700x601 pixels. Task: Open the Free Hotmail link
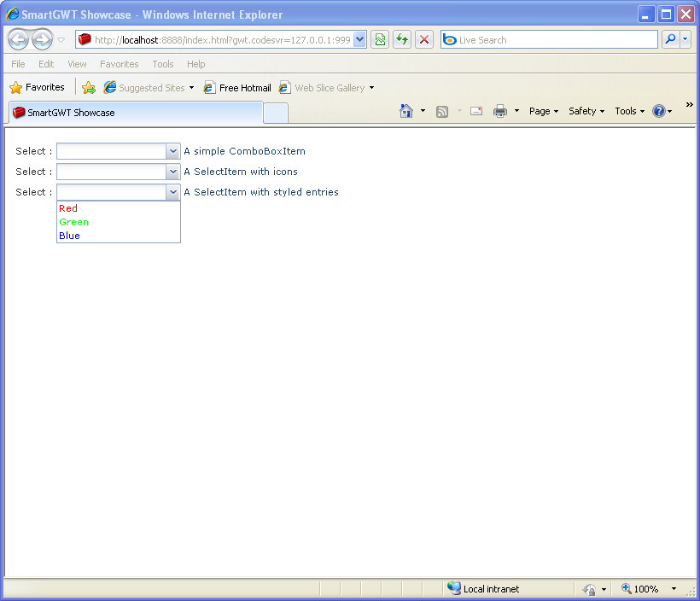coord(237,88)
